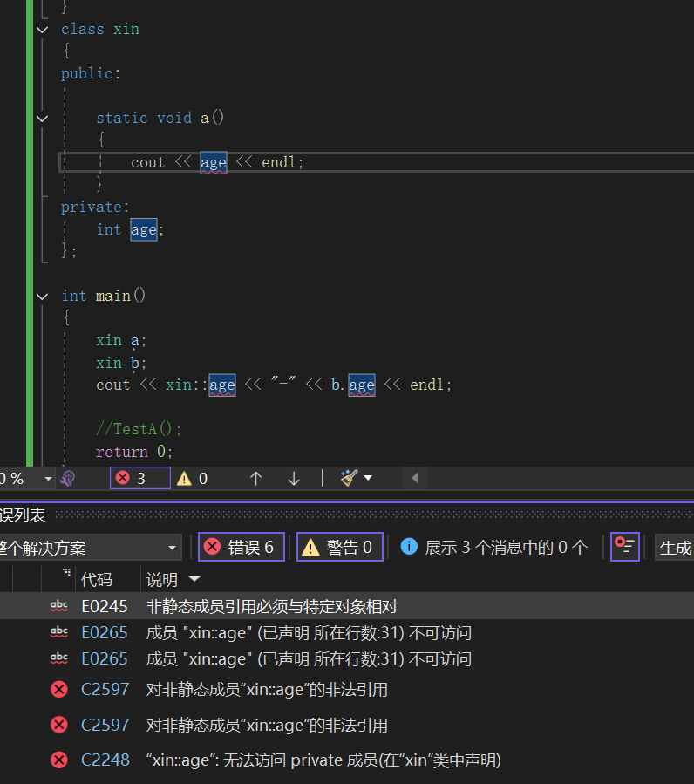The image size is (694, 784).
Task: Open the solution scope dropdown
Action: tap(90, 548)
